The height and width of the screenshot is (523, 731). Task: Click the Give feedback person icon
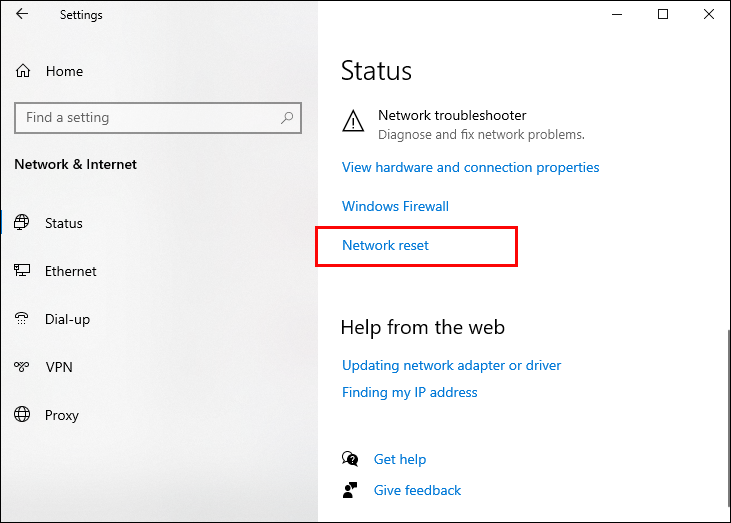tap(350, 490)
